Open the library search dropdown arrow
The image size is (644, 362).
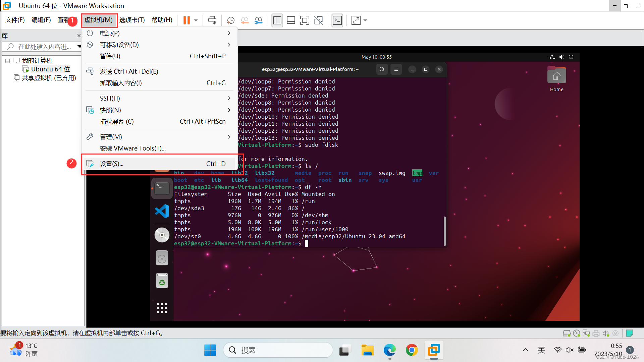pos(79,47)
